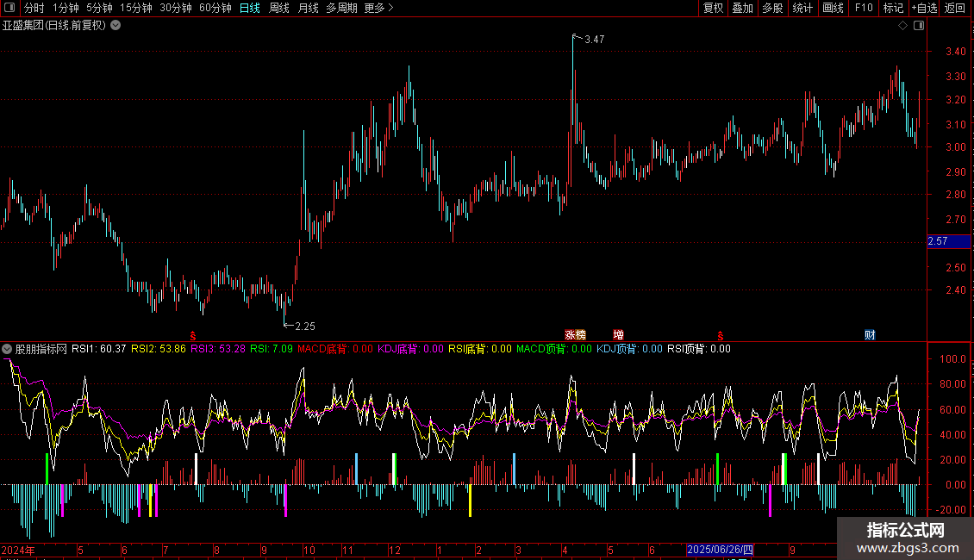
Task: Open the 画线 drawing tools
Action: point(833,8)
